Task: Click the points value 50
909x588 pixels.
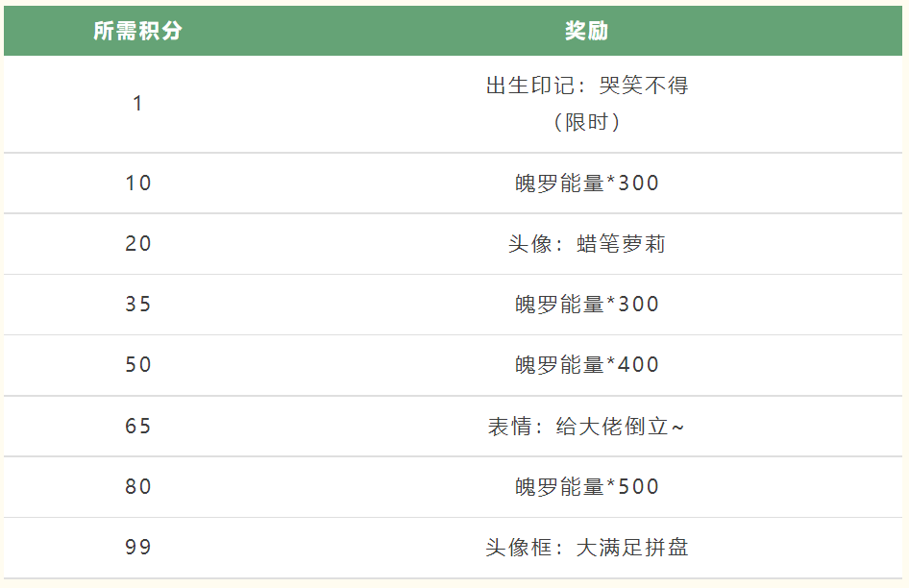Action: [x=138, y=365]
